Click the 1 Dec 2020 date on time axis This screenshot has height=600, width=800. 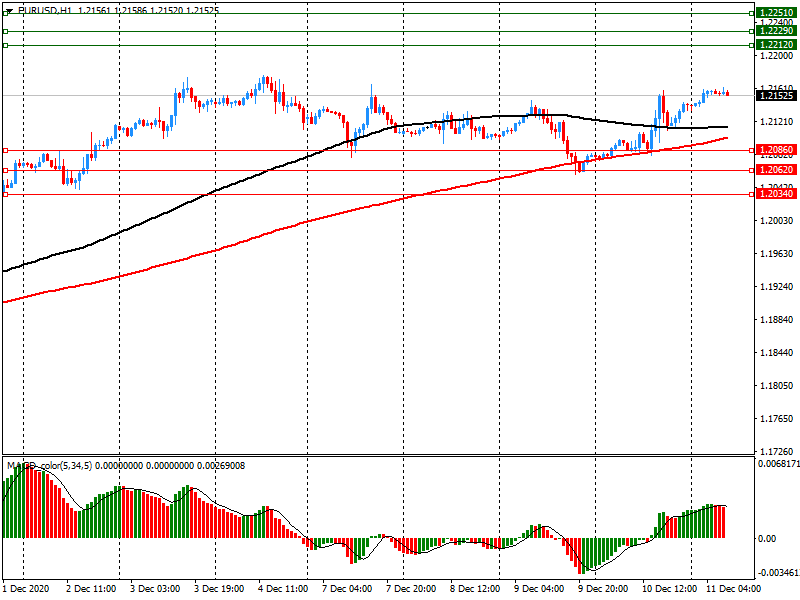pyautogui.click(x=26, y=589)
